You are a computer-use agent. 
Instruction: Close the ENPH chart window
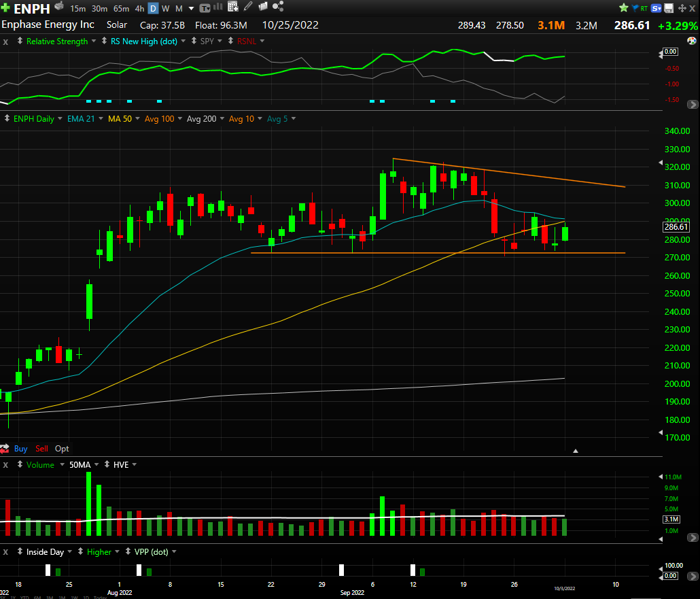[693, 8]
